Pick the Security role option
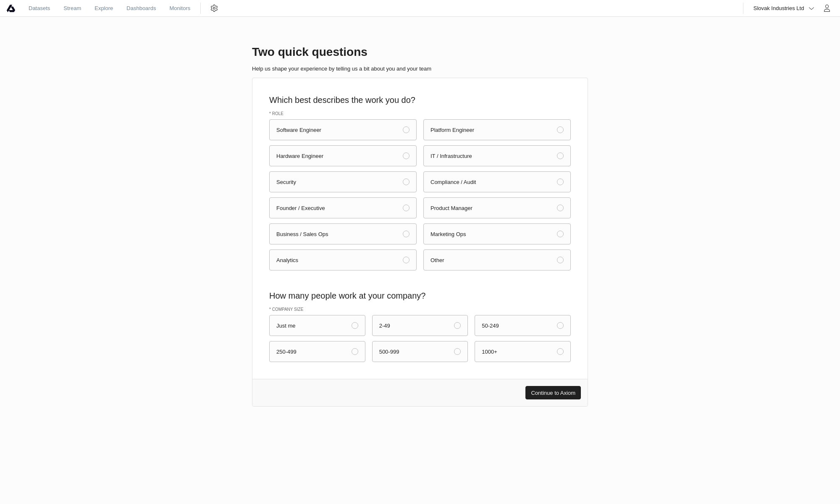The height and width of the screenshot is (504, 840). [x=343, y=182]
